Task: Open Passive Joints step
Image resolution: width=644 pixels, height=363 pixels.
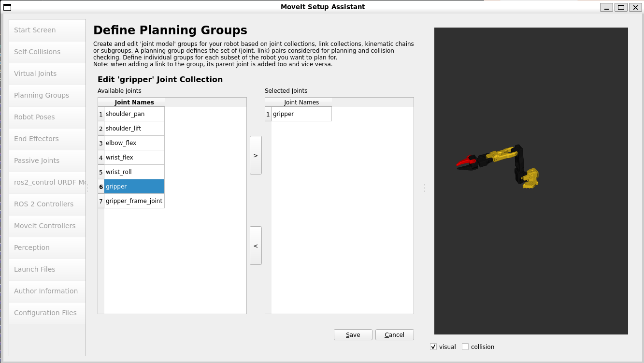Action: coord(47,160)
